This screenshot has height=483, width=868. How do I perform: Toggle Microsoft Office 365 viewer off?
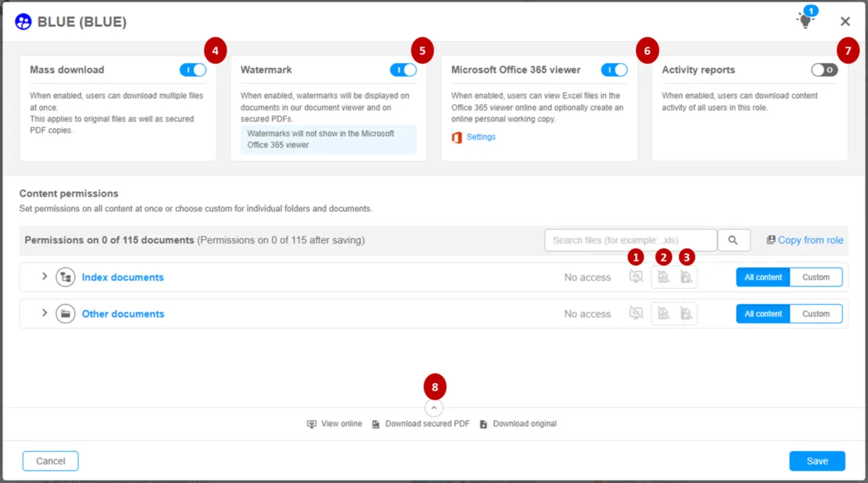pos(614,70)
